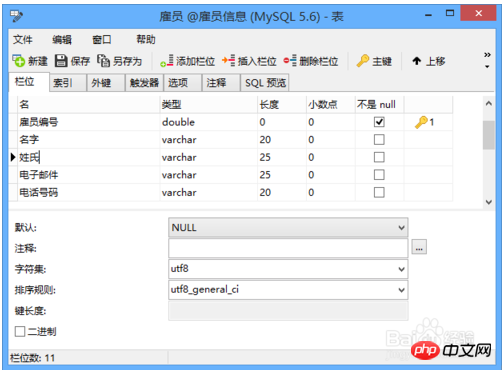Switch to the 注释 (Comment) tab
This screenshot has height=370, width=502.
pyautogui.click(x=221, y=83)
